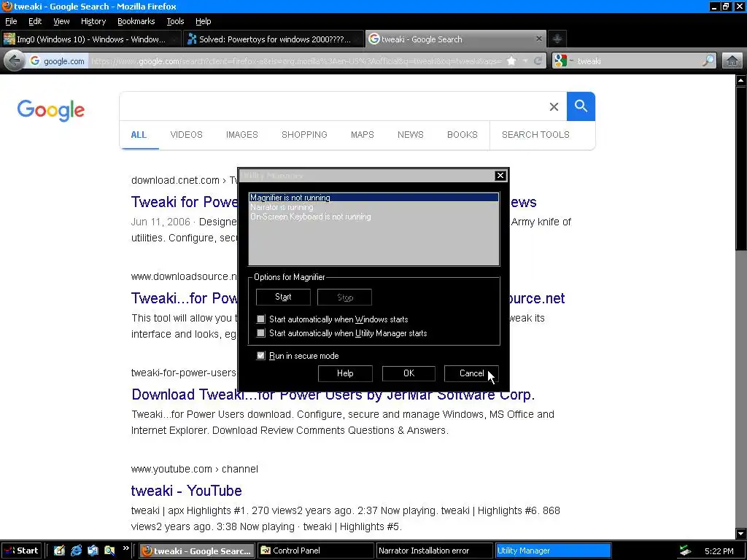Click Cancel in Utility Manager dialog
The image size is (747, 560).
[471, 373]
